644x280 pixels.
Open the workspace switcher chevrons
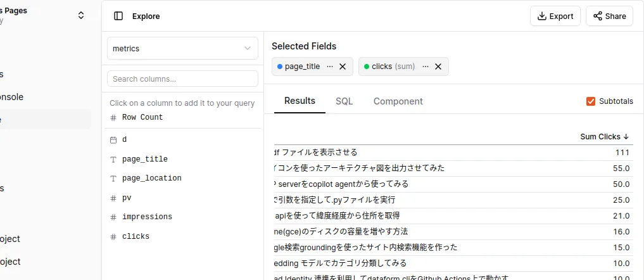point(81,15)
